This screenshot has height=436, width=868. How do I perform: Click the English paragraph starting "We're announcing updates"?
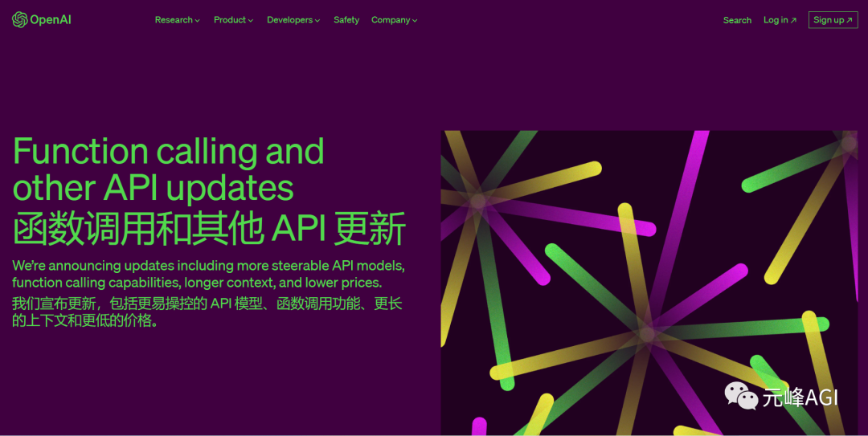click(x=208, y=274)
